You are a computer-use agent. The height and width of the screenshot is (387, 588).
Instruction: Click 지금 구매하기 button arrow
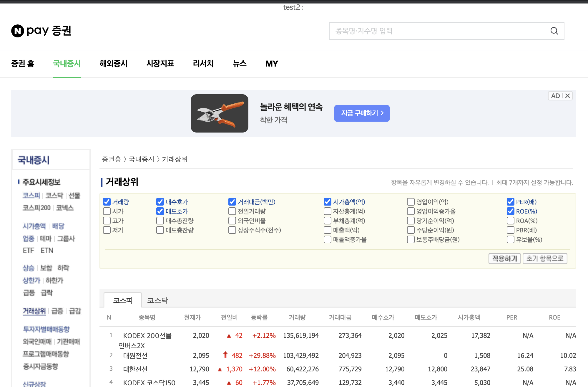382,113
